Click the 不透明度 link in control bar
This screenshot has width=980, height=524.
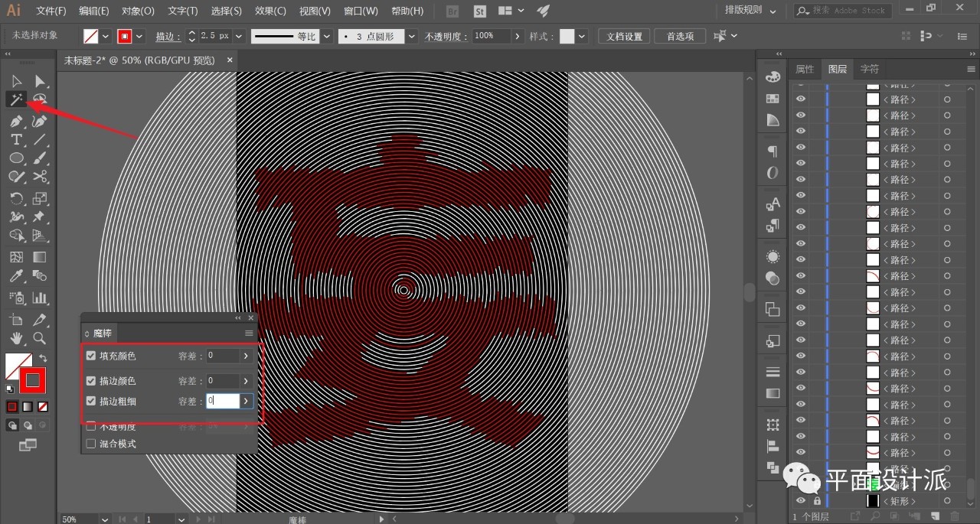[446, 37]
